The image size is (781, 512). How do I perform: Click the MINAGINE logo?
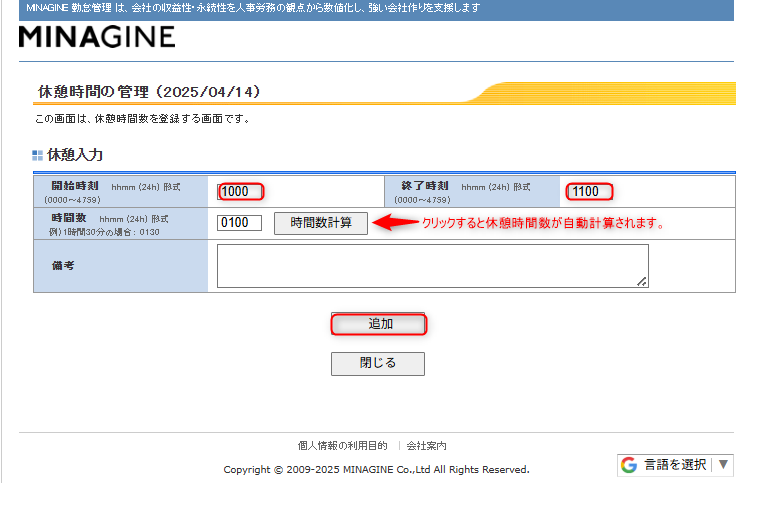(97, 37)
